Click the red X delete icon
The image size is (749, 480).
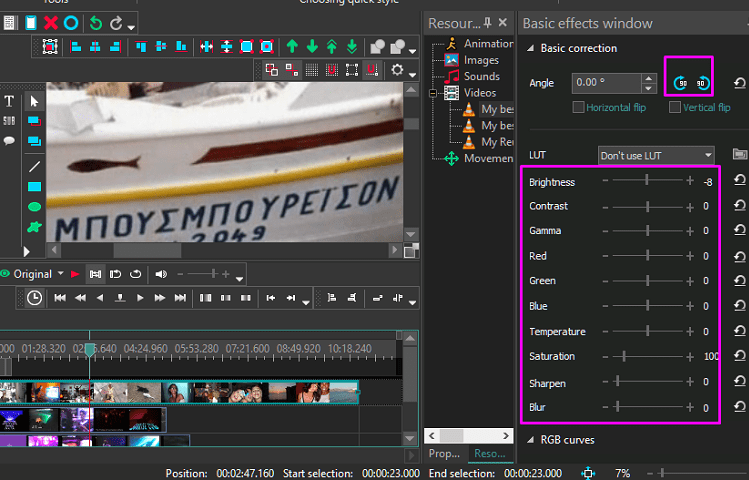click(x=51, y=22)
